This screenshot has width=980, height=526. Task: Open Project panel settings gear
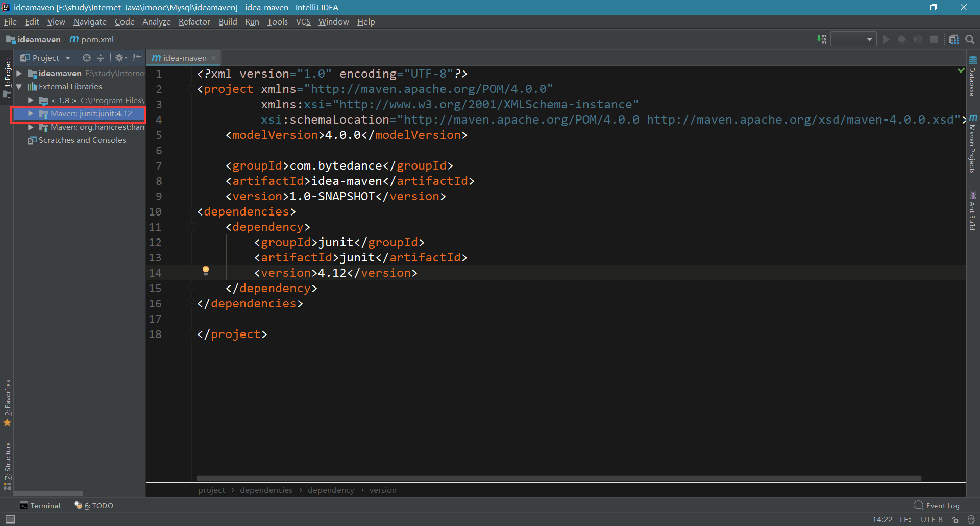[120, 58]
